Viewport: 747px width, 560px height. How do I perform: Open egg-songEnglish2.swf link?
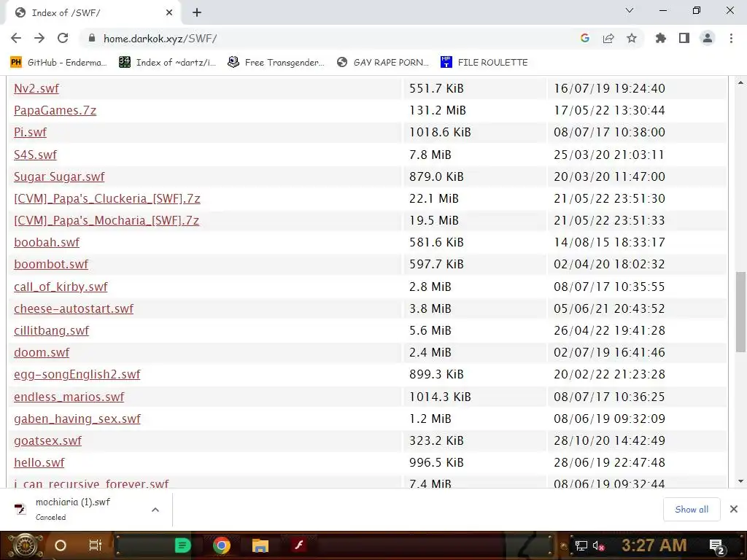click(x=77, y=374)
